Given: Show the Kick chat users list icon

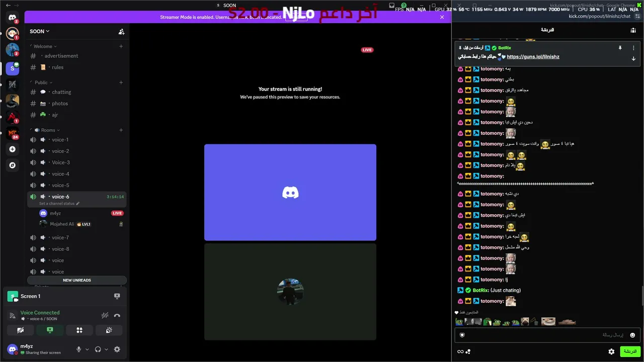Looking at the screenshot, I should click(x=633, y=30).
